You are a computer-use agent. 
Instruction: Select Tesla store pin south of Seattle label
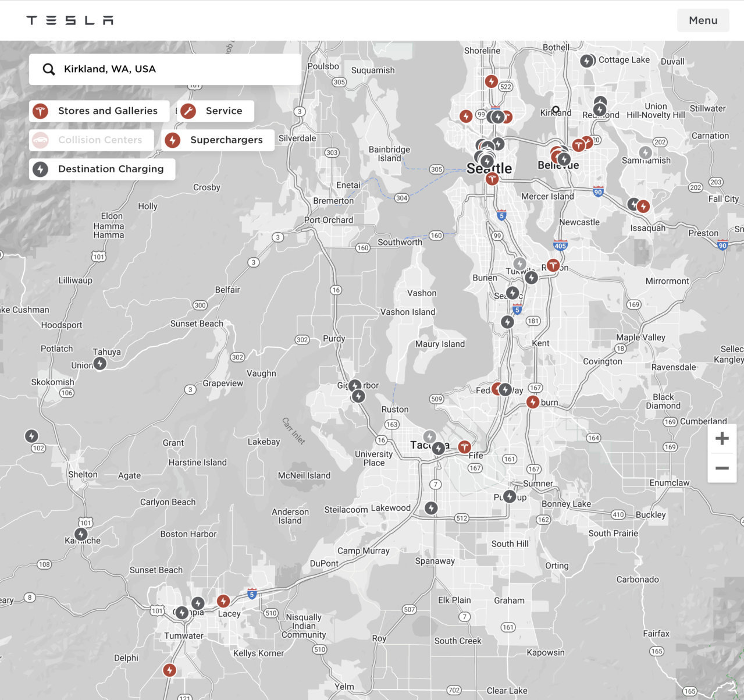pos(492,179)
